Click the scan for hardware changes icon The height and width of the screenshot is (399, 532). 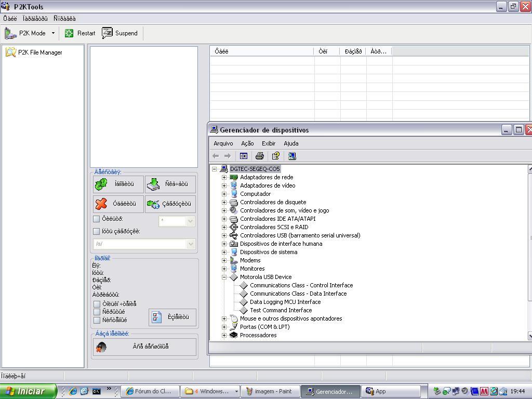coord(292,156)
